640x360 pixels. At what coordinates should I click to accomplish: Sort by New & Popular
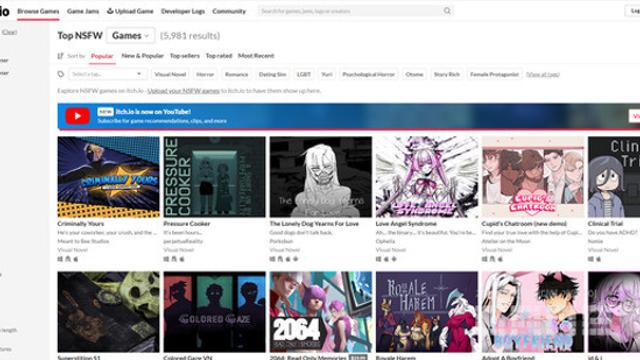click(x=142, y=56)
